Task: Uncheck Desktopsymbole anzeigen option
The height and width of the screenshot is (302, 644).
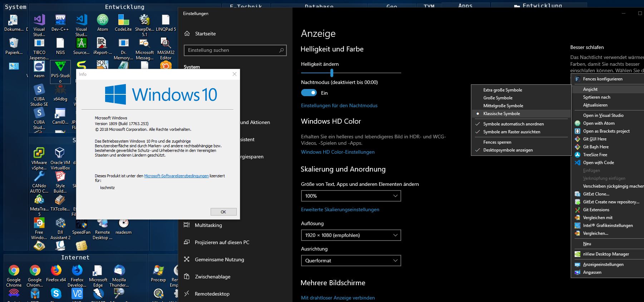Action: point(521,150)
